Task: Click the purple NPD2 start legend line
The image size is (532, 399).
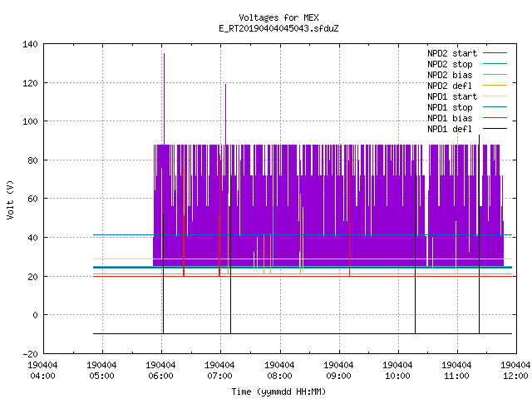Action: (495, 53)
